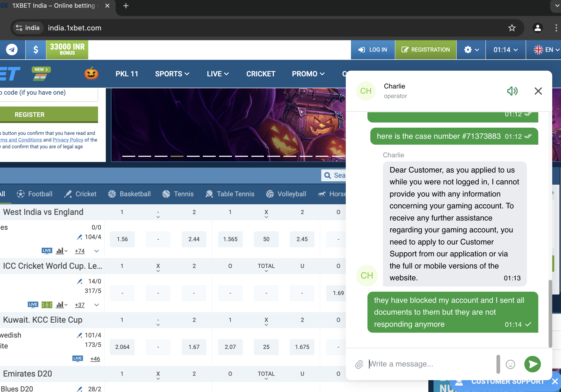The height and width of the screenshot is (392, 561).
Task: Open statistics chart for West India match
Action: 60,251
